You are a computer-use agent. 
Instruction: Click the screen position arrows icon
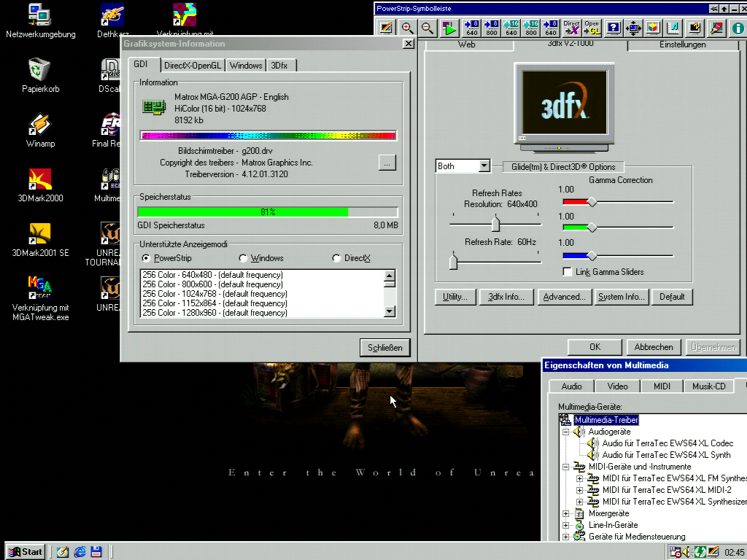[633, 28]
